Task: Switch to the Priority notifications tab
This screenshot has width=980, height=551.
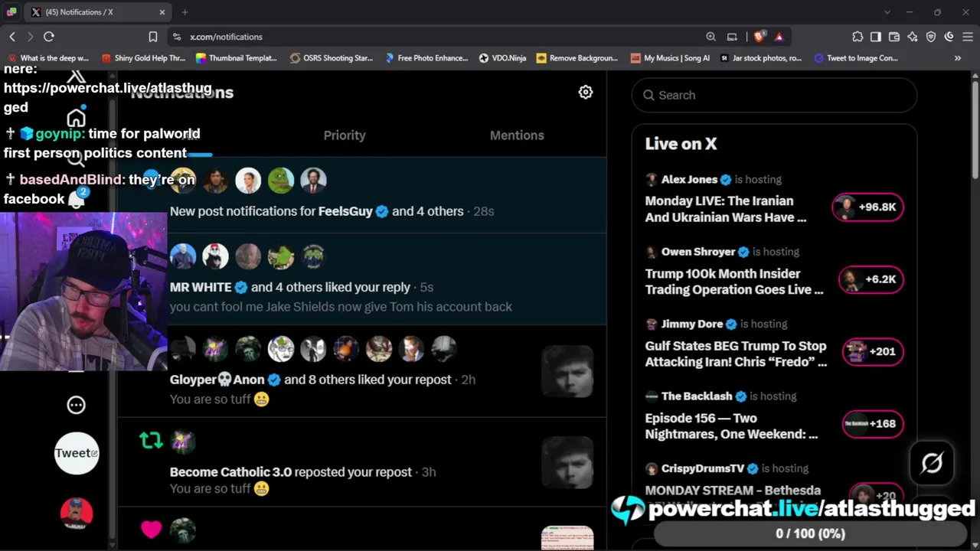Action: click(345, 135)
